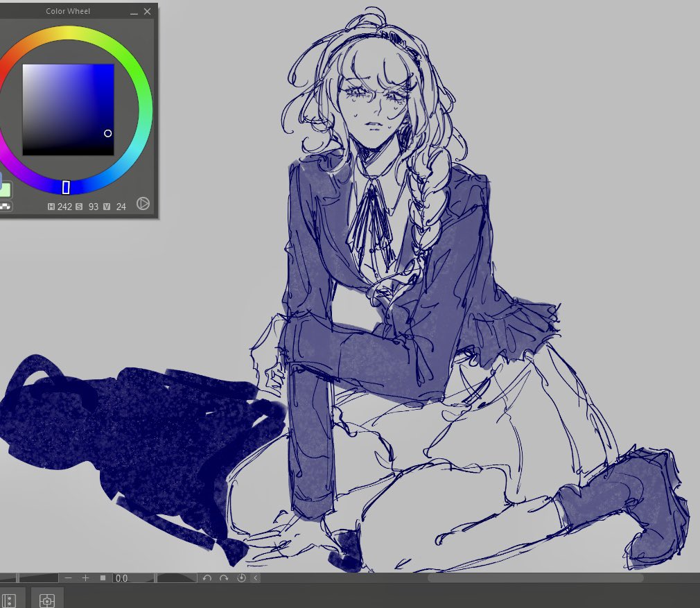Select the blue main color swatch
Screen dimensions: 700x608
click(x=1, y=180)
